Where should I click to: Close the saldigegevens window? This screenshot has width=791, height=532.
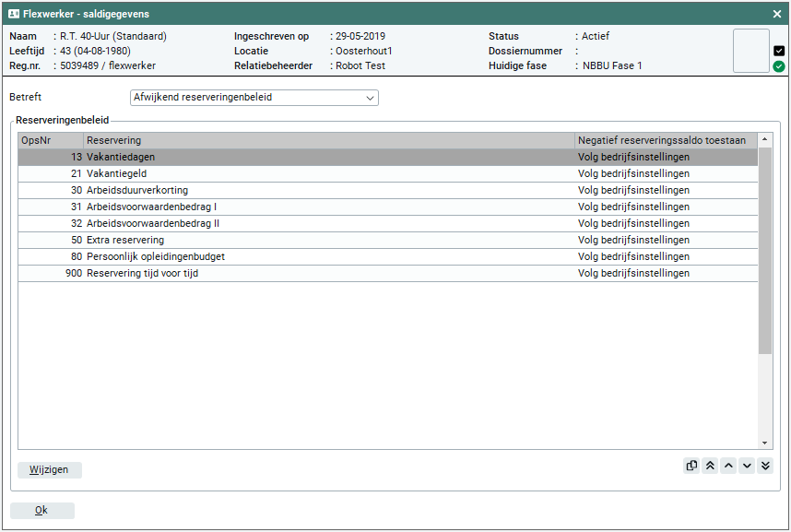tap(776, 14)
